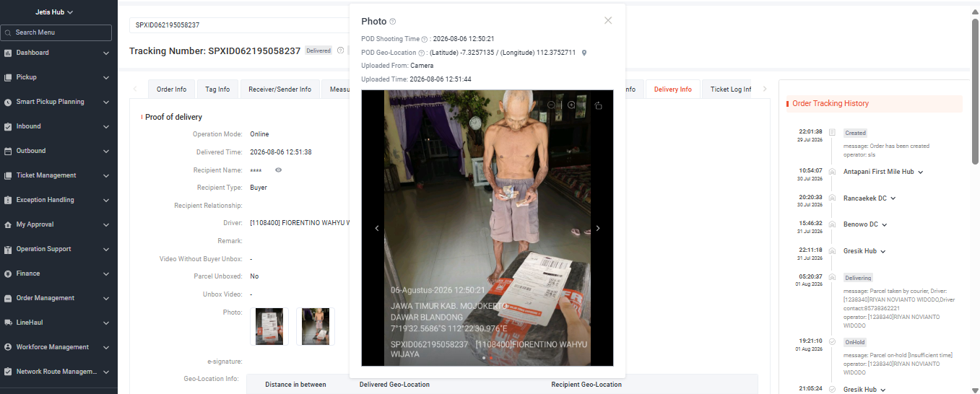
Task: Expand Gresik Hub entry at 21:05:24
Action: pyautogui.click(x=883, y=390)
